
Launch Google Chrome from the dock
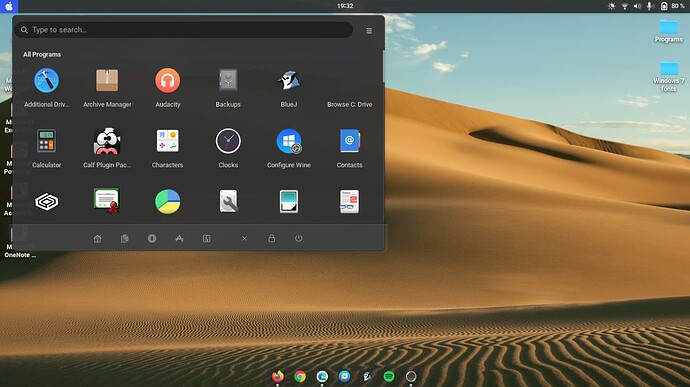pyautogui.click(x=300, y=376)
